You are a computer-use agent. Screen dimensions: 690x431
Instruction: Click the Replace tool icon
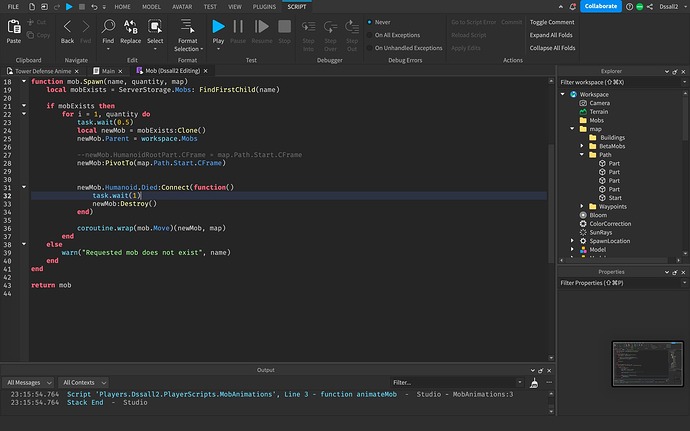130,26
